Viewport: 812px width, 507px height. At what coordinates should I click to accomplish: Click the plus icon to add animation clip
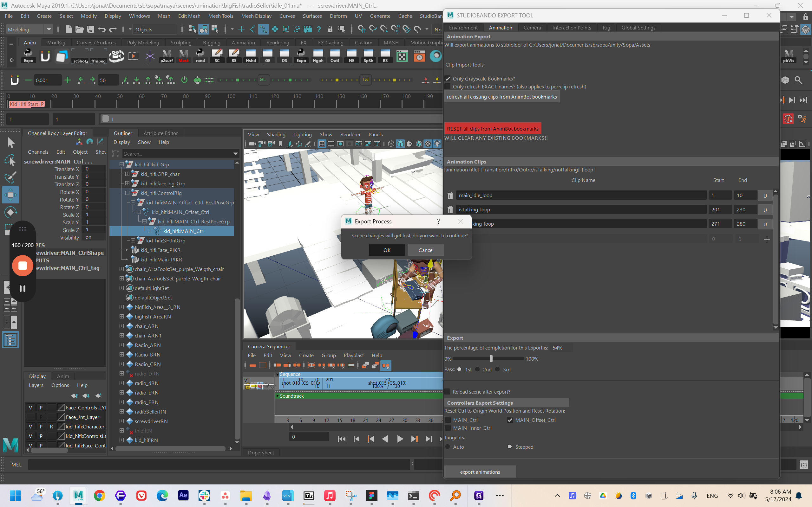[766, 240]
